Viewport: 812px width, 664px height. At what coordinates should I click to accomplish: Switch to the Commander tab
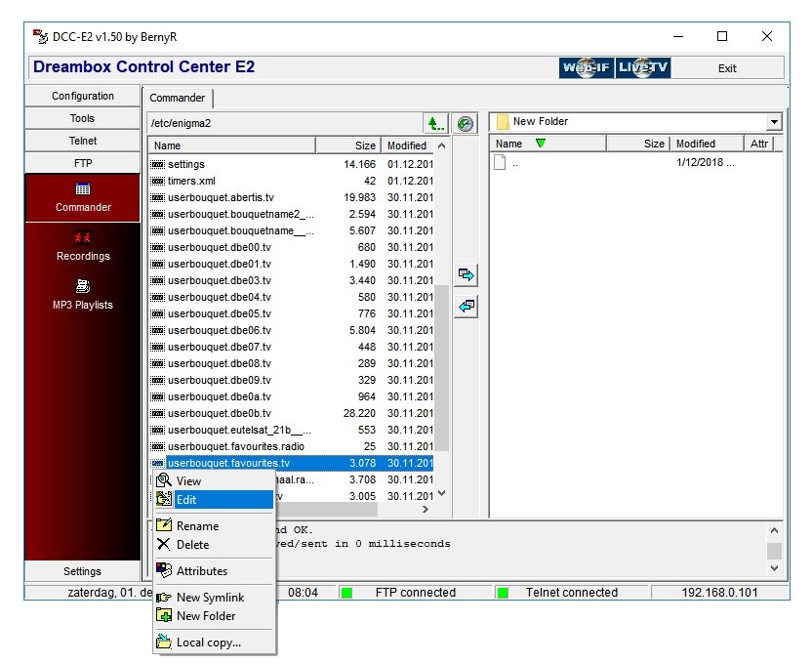(x=178, y=98)
